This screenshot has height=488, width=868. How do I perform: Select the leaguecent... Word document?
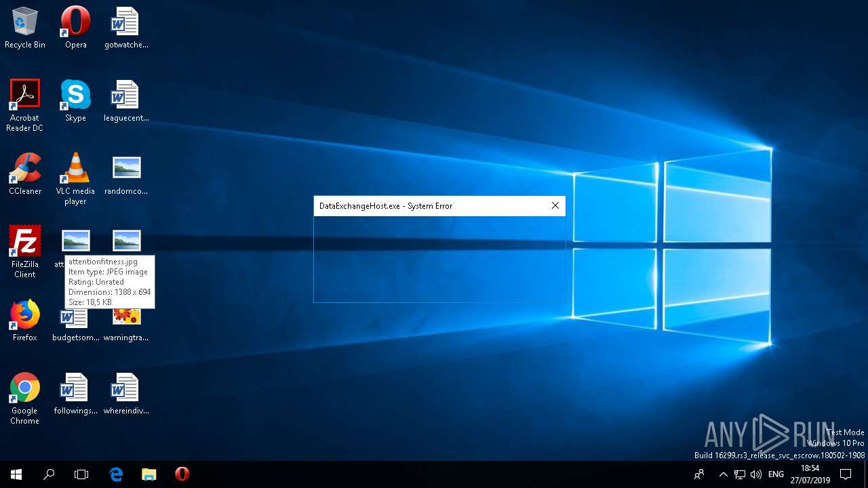[x=126, y=101]
